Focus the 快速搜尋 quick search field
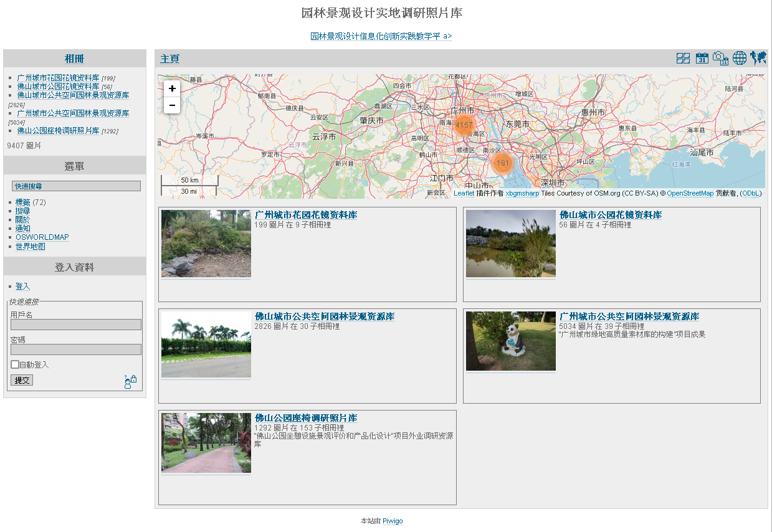 click(76, 186)
